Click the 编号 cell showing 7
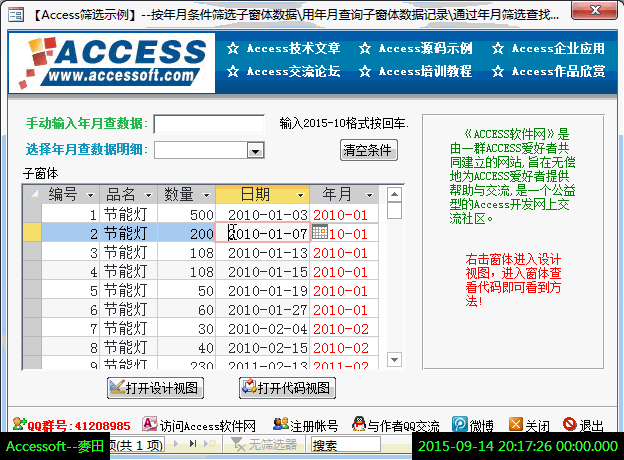Viewport: 624px width, 460px height. tap(70, 329)
